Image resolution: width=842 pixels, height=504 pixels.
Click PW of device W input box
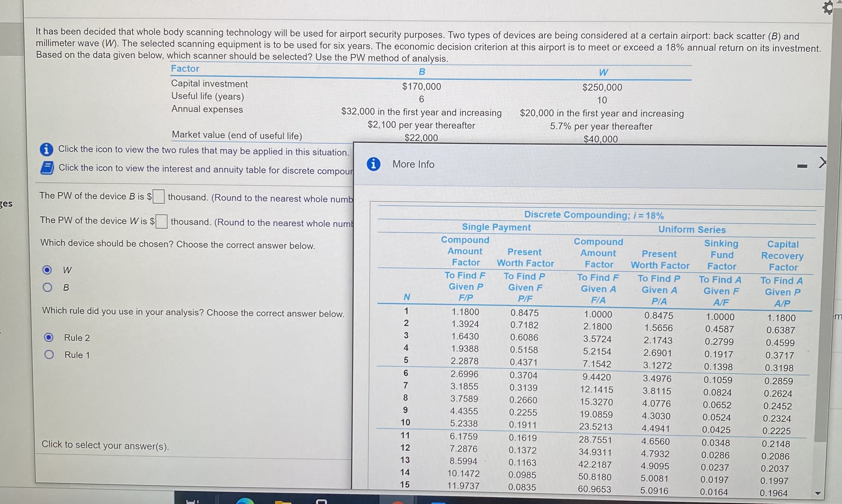[x=161, y=221]
